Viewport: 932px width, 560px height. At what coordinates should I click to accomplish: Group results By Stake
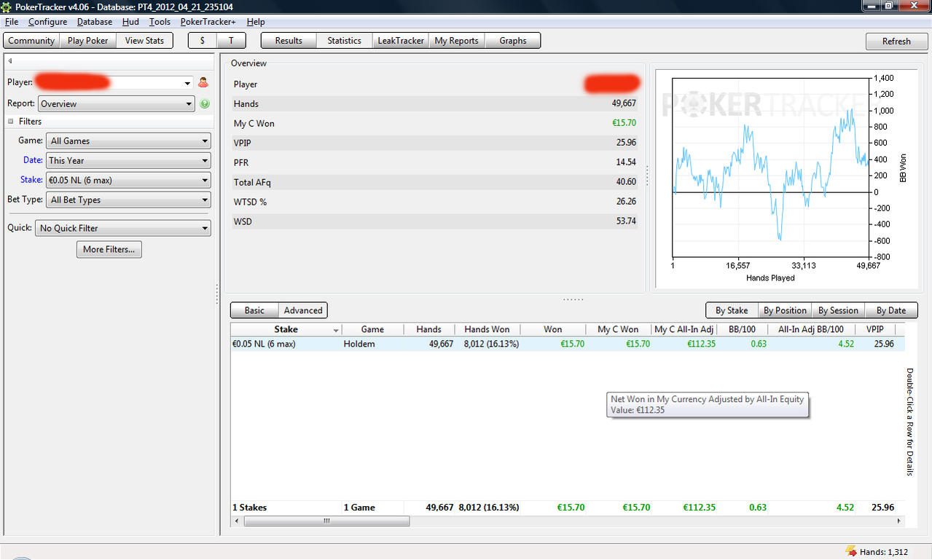point(732,310)
